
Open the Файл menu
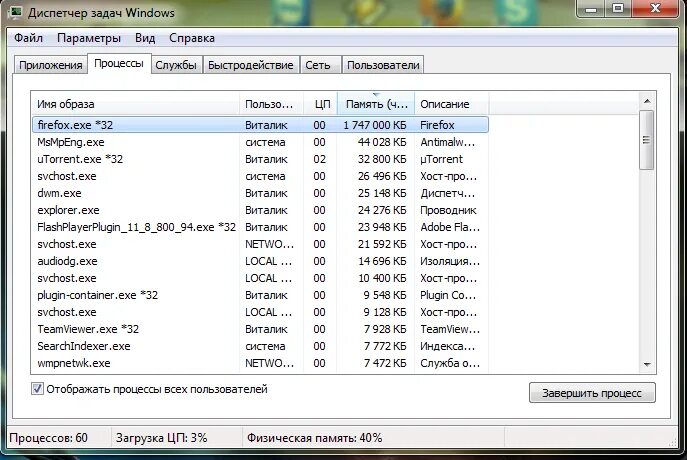tap(28, 38)
